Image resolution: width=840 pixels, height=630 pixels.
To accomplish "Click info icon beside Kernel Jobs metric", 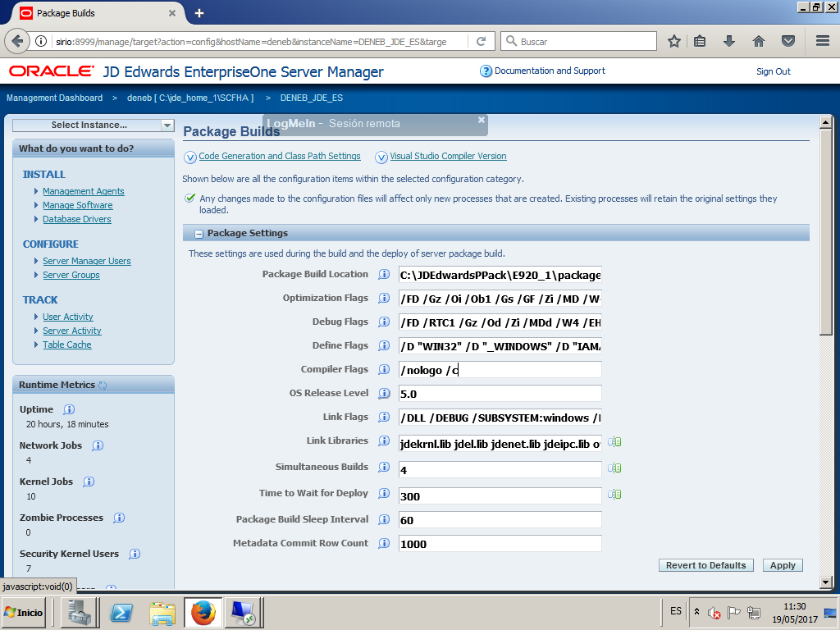I will (x=89, y=482).
